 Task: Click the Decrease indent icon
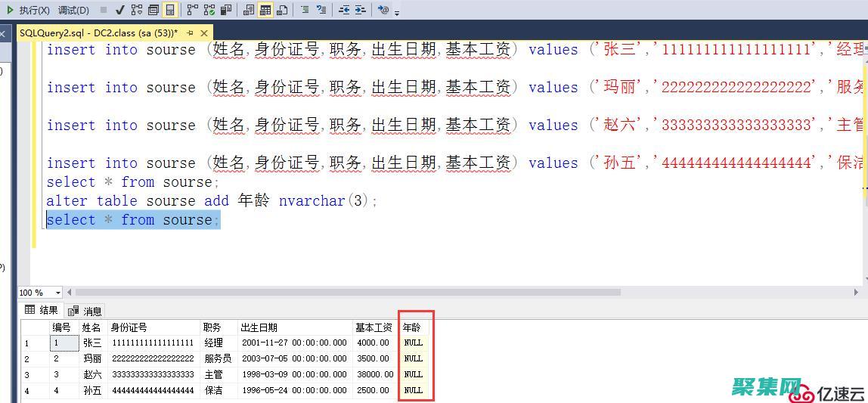pos(344,10)
